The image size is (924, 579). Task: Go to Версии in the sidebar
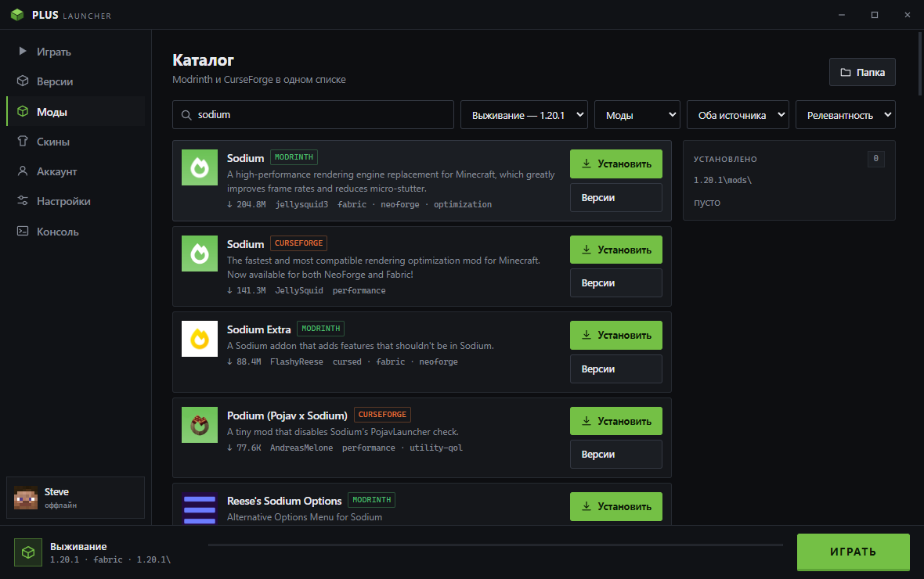75,81
